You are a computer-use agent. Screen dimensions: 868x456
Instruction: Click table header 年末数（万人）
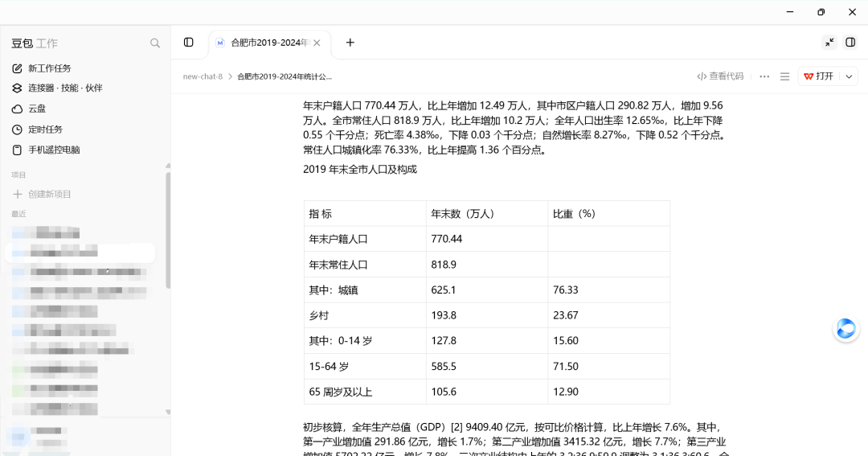pyautogui.click(x=463, y=214)
